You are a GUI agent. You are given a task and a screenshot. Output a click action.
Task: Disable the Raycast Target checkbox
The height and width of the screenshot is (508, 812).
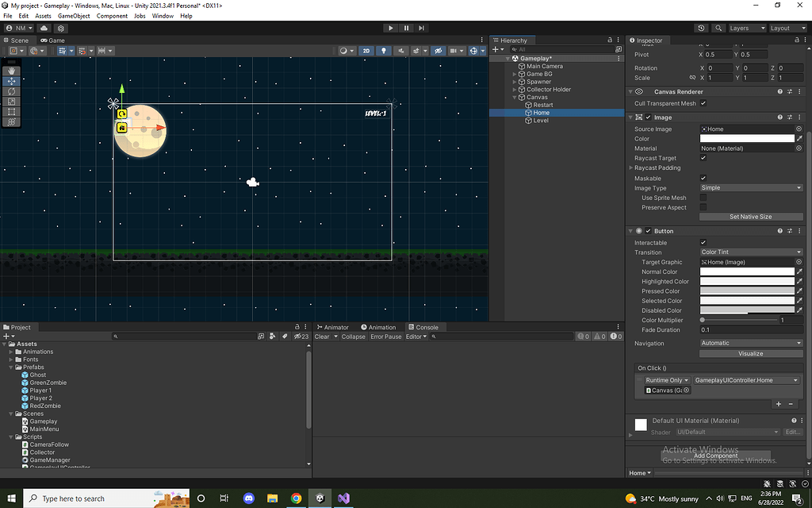tap(702, 158)
